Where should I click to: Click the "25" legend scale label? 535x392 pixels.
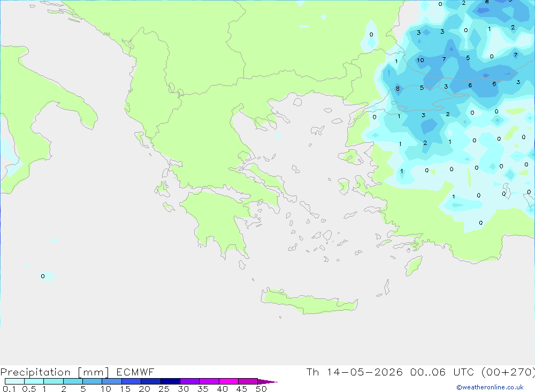coord(164,389)
